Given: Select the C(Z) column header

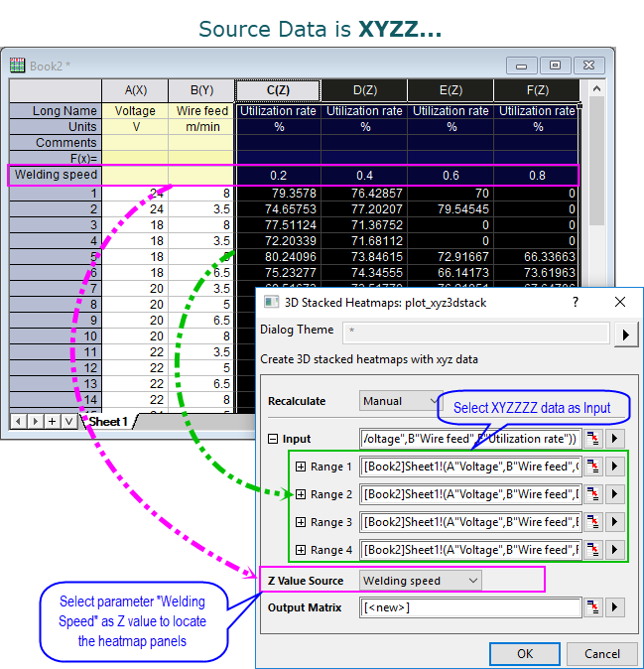Looking at the screenshot, I should click(278, 90).
